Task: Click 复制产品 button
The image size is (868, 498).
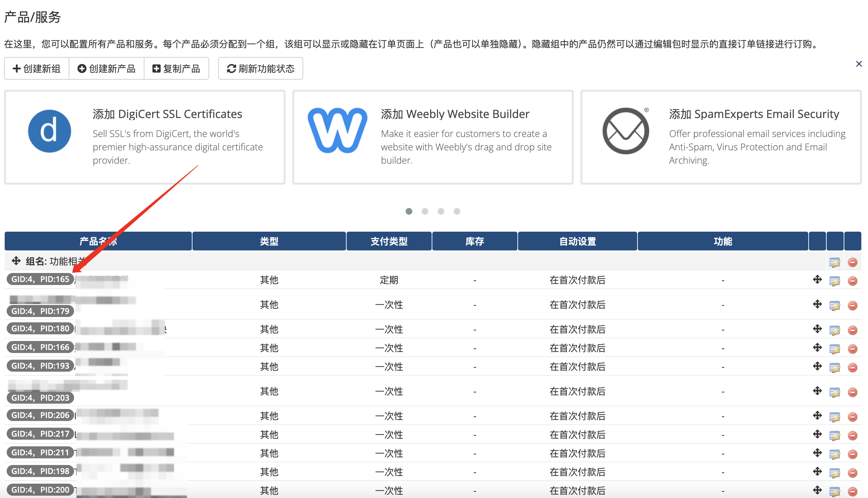Action: pos(176,69)
